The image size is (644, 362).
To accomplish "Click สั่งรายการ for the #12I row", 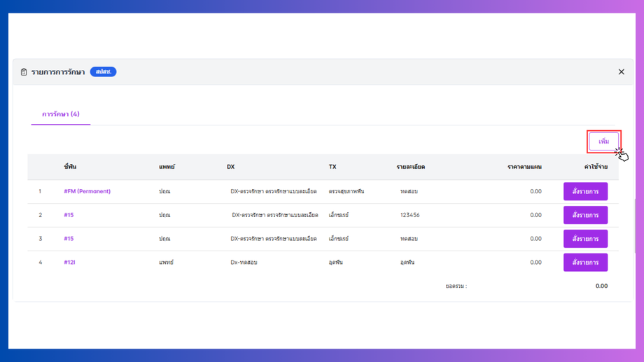I will point(585,263).
